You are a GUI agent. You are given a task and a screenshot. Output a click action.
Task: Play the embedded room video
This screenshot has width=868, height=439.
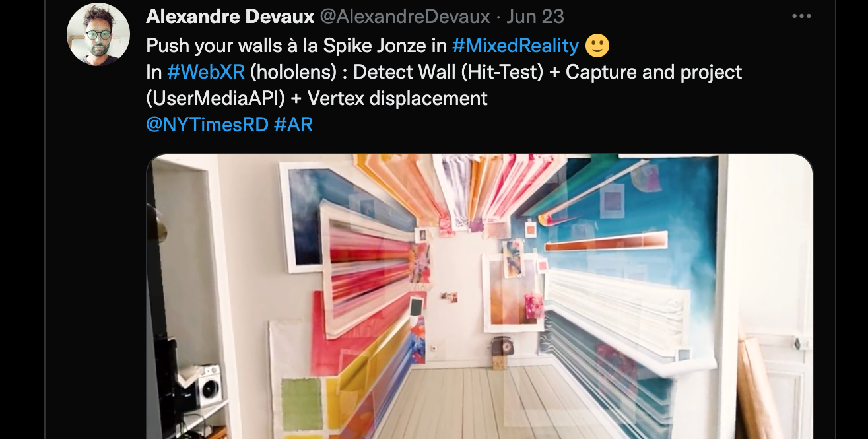click(x=479, y=296)
